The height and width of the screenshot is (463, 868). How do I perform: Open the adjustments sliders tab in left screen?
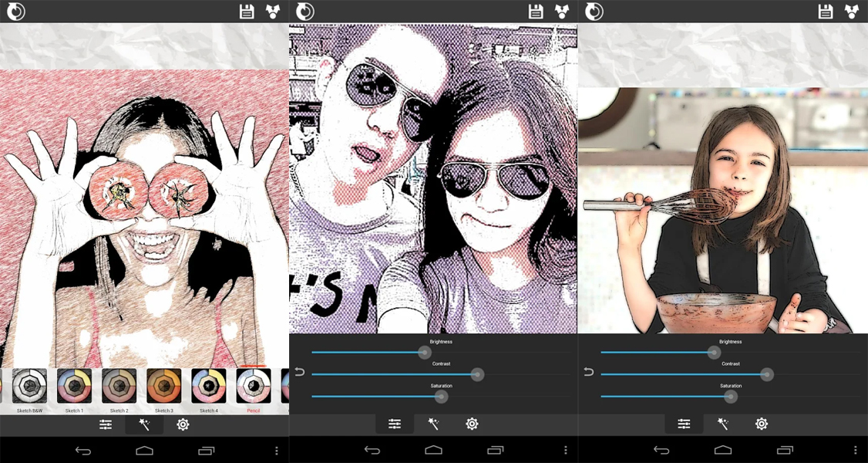click(106, 424)
